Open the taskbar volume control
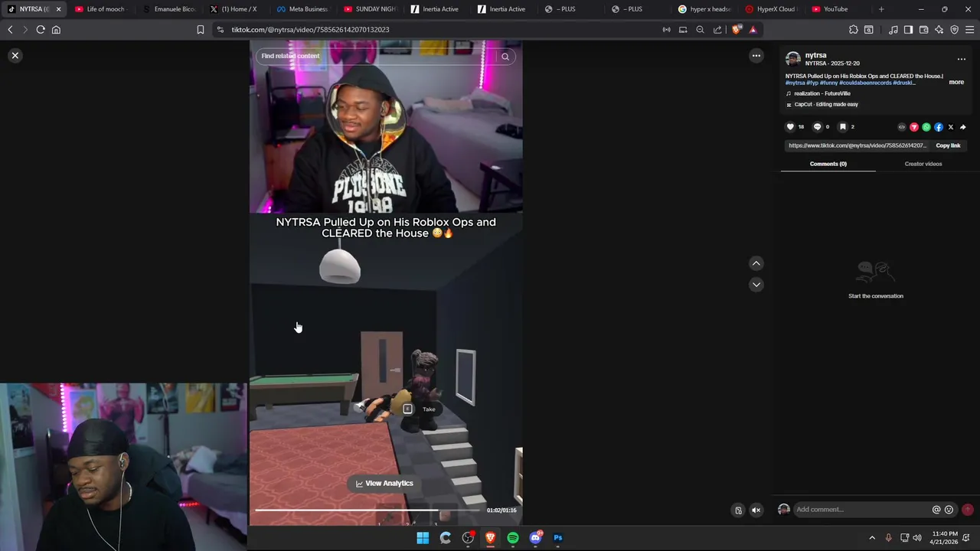The width and height of the screenshot is (980, 551). click(917, 538)
